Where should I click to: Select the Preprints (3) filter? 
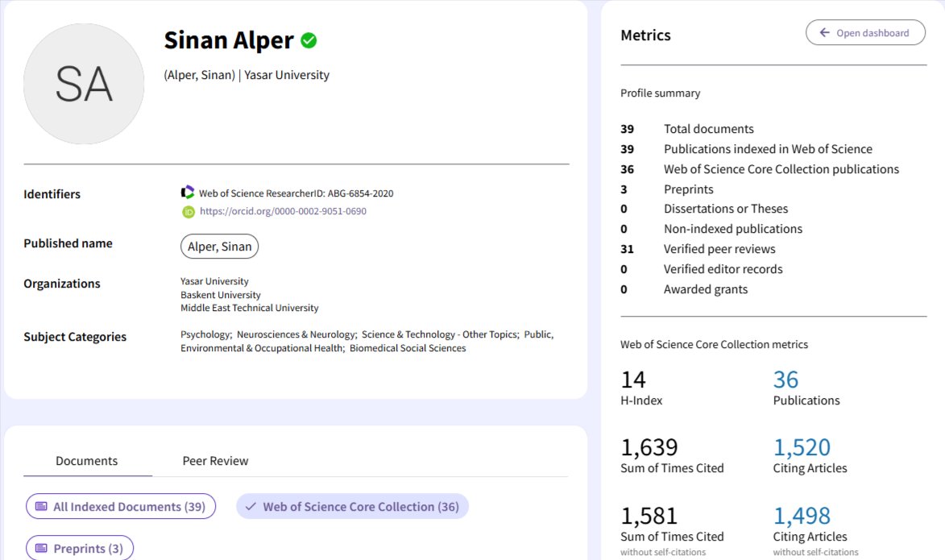pyautogui.click(x=80, y=548)
